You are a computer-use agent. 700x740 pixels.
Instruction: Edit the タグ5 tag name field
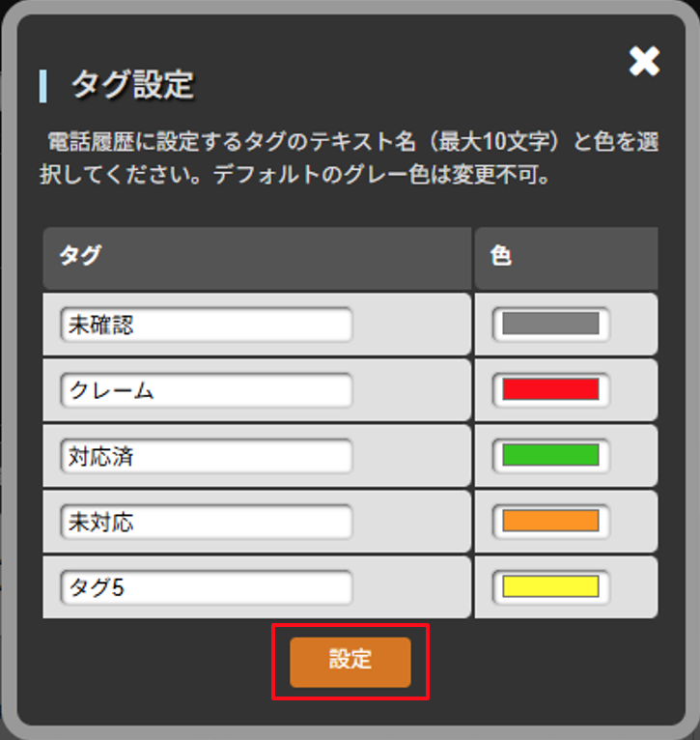[207, 587]
